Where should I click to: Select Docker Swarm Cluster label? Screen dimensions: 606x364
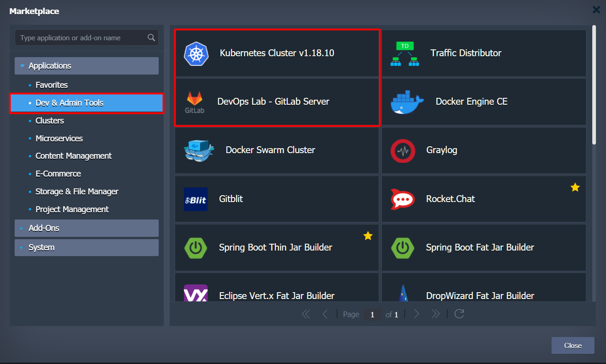(270, 150)
